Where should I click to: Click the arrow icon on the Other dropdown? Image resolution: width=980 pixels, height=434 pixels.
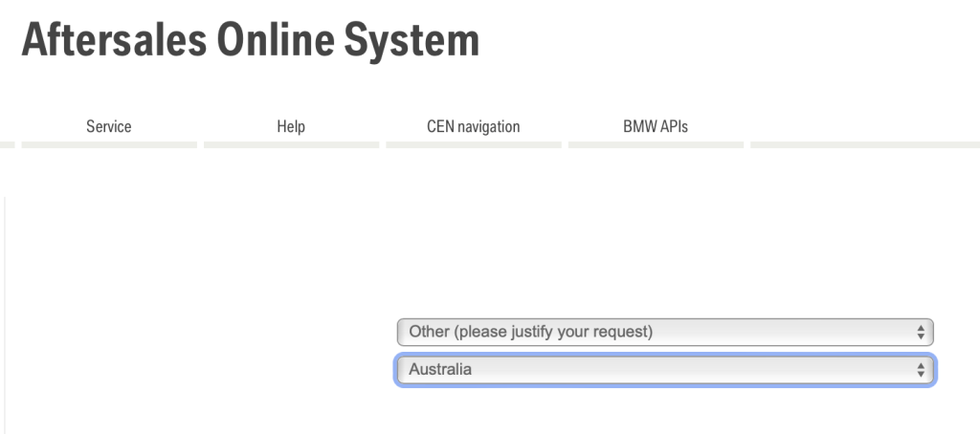(x=921, y=333)
